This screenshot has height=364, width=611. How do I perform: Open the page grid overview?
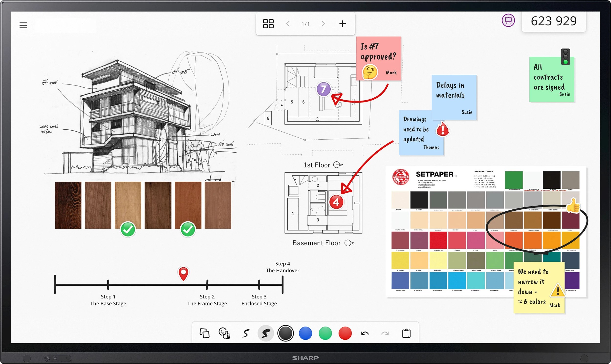pos(268,24)
